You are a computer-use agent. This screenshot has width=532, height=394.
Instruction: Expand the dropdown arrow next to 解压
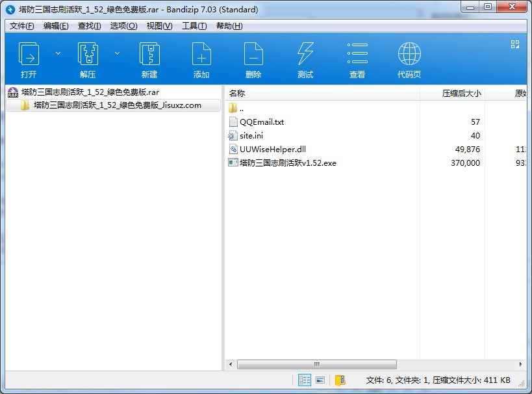coord(117,53)
